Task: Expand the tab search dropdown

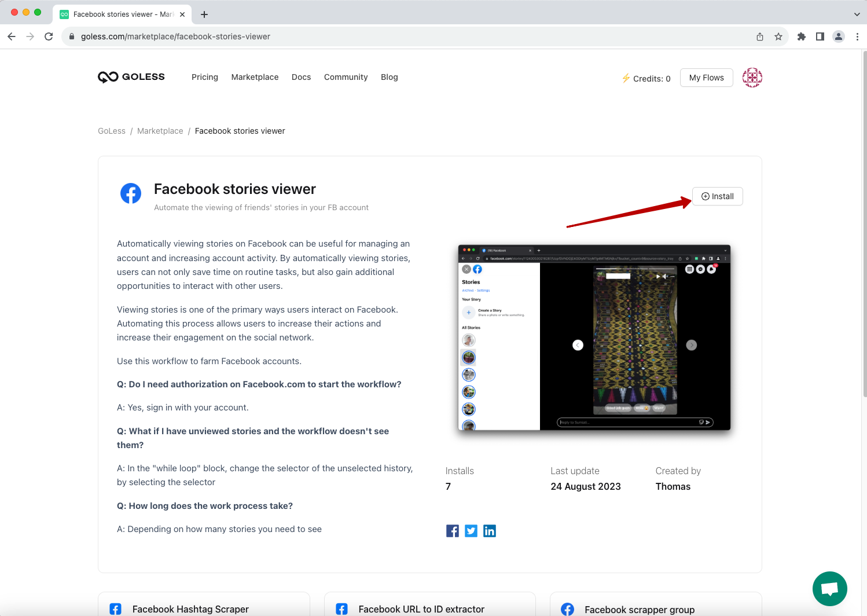Action: 857,14
